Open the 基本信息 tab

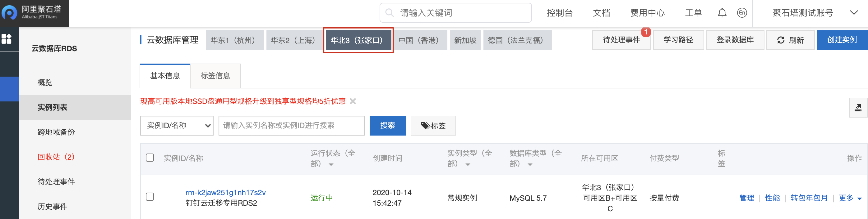[x=165, y=76]
